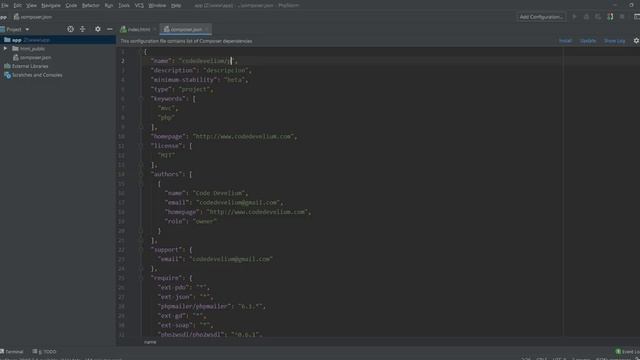Viewport: 640px width, 360px height.
Task: Collapse the author object fold on line 15
Action: (140, 184)
